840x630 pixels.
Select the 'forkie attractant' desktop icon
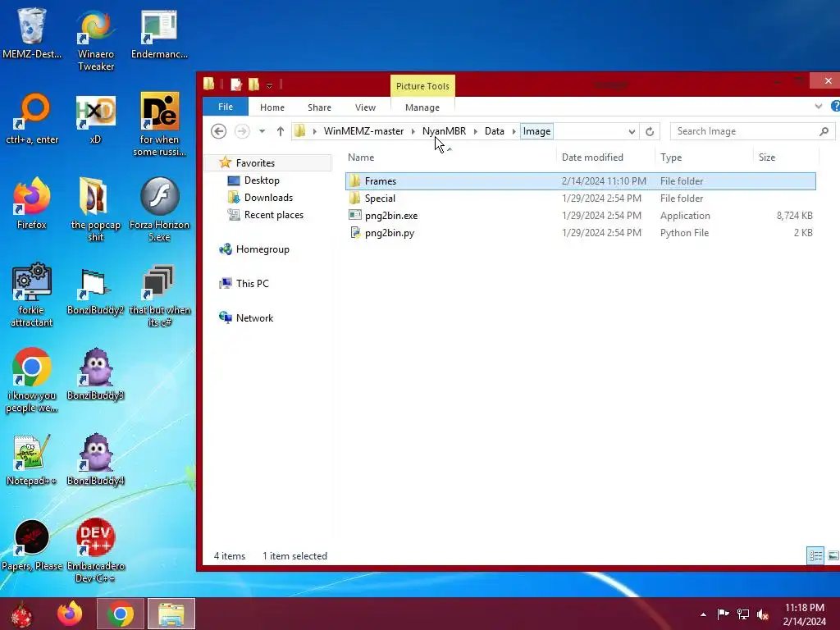tap(32, 295)
